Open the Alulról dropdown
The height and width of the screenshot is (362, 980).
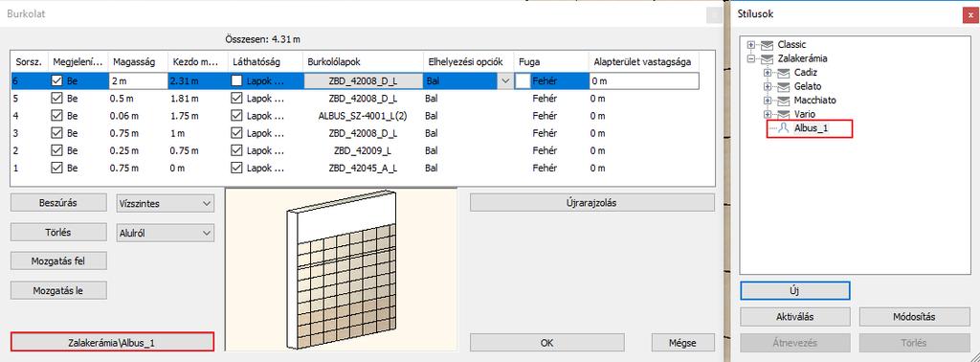pyautogui.click(x=165, y=233)
